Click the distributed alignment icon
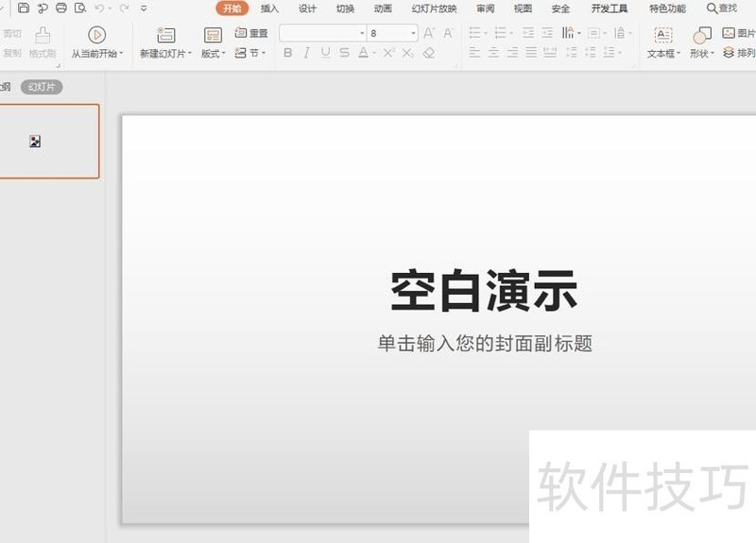 550,53
